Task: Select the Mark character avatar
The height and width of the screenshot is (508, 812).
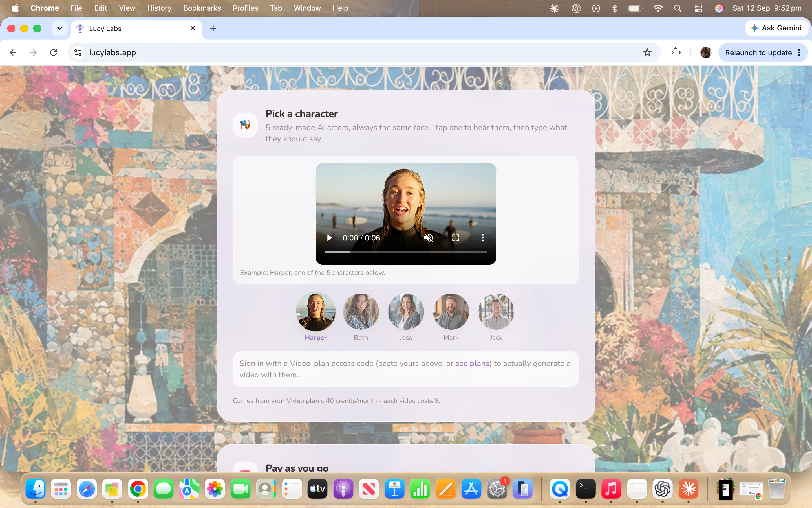Action: click(x=451, y=312)
